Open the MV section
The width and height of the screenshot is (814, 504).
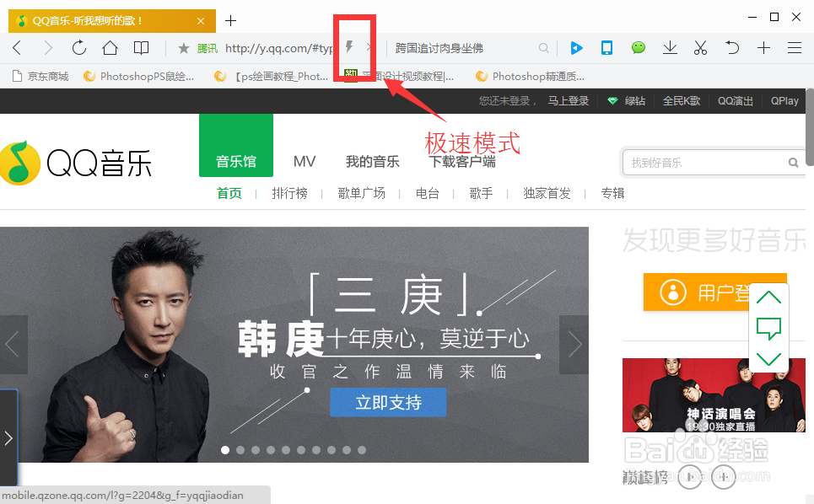click(304, 161)
